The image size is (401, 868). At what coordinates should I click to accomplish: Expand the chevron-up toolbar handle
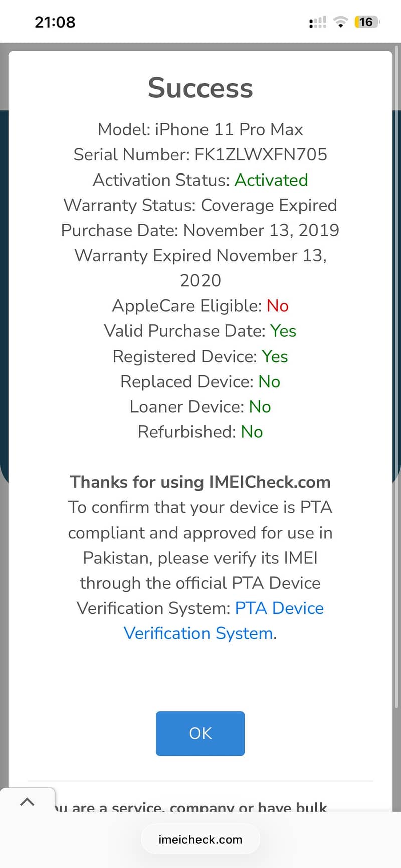[27, 802]
